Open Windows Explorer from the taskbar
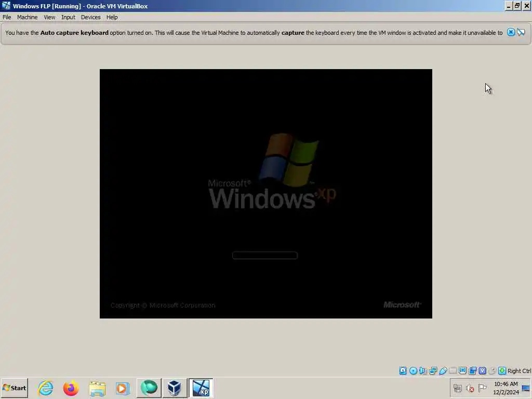This screenshot has width=532, height=399. point(97,388)
